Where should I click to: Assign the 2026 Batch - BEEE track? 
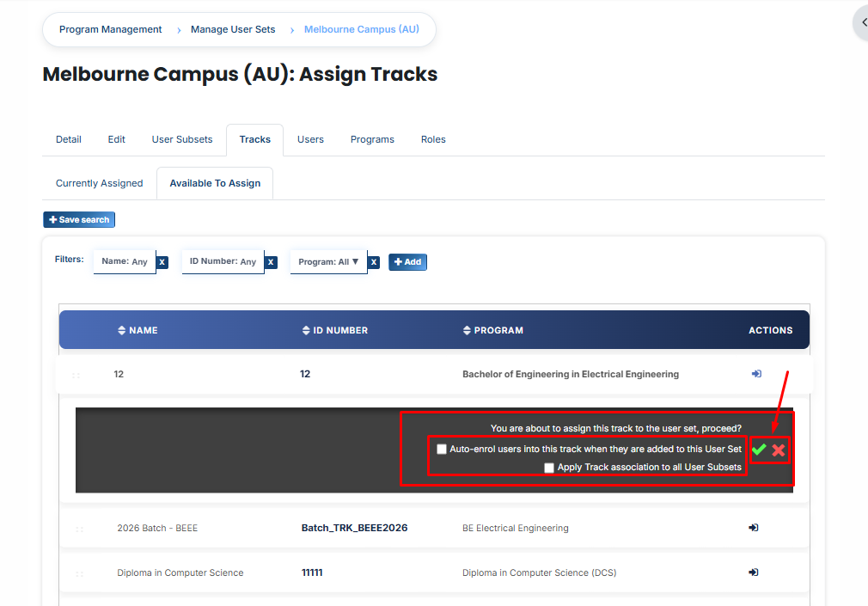click(754, 528)
